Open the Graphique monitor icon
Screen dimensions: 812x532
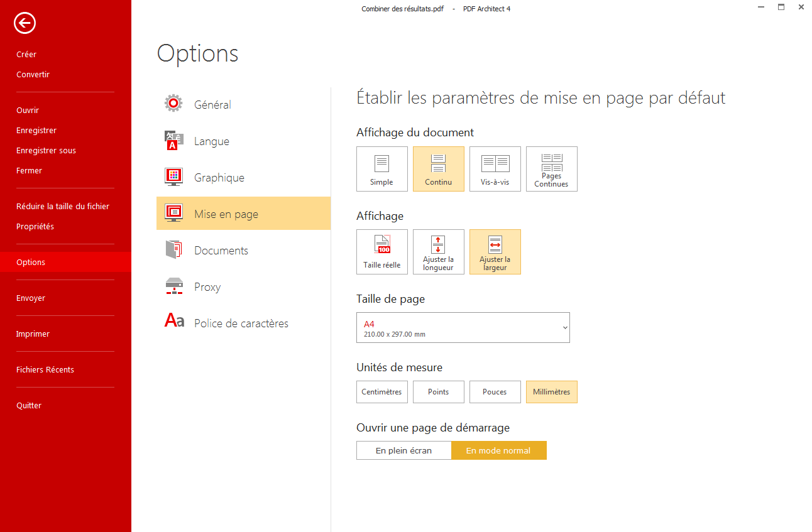(173, 177)
